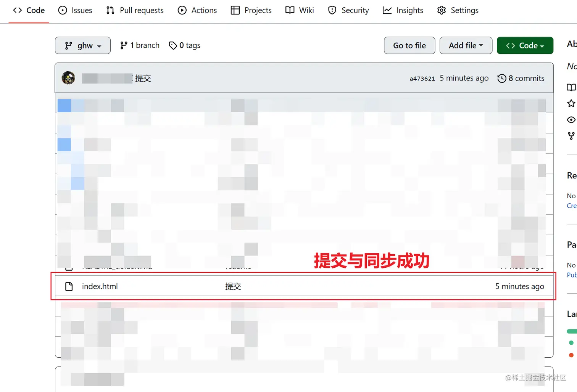This screenshot has width=577, height=392.
Task: Open the index.html file
Action: point(100,286)
